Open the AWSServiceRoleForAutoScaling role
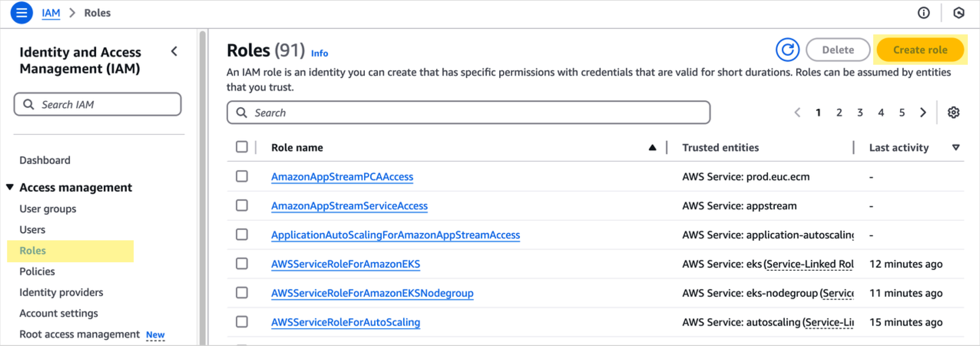Viewport: 980px width, 346px height. point(346,322)
